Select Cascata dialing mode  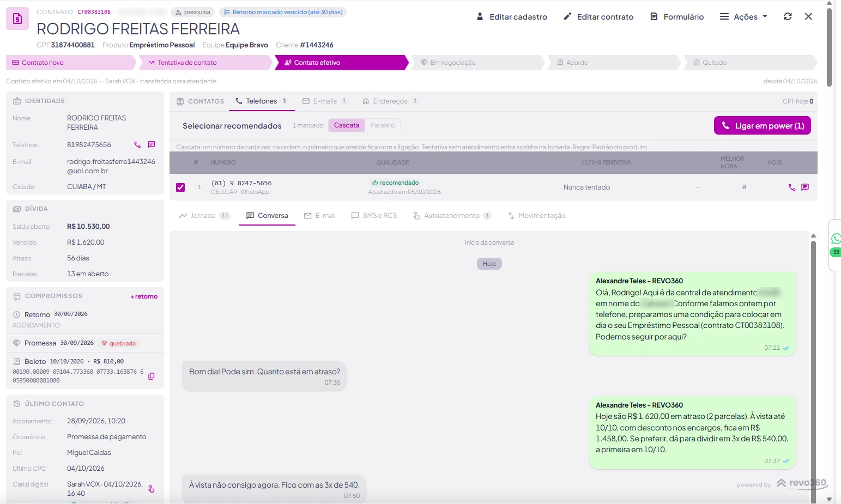pyautogui.click(x=347, y=125)
